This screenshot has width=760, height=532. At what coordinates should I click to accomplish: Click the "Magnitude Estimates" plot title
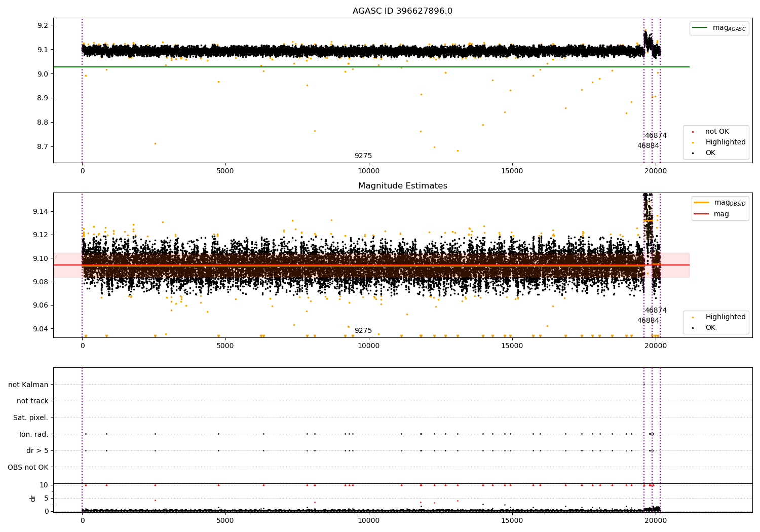click(402, 186)
